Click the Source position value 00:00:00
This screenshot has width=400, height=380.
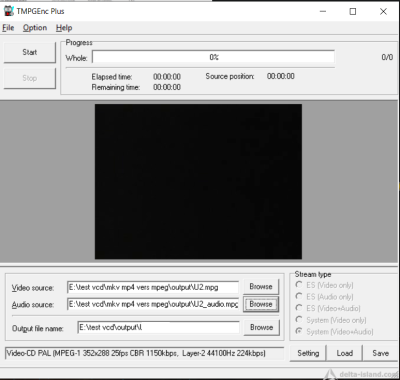click(x=281, y=76)
